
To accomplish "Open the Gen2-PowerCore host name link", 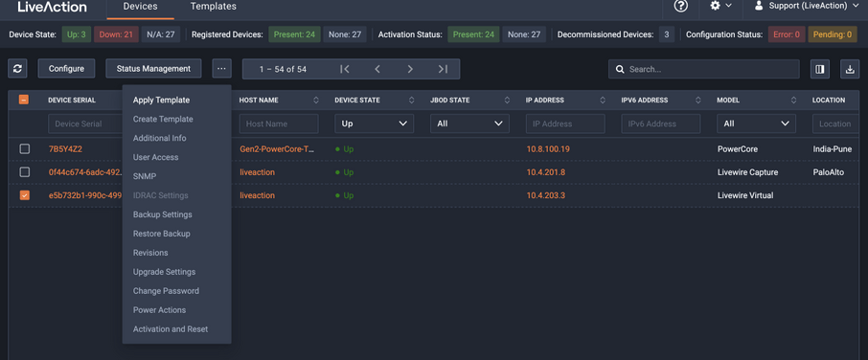I will 277,149.
